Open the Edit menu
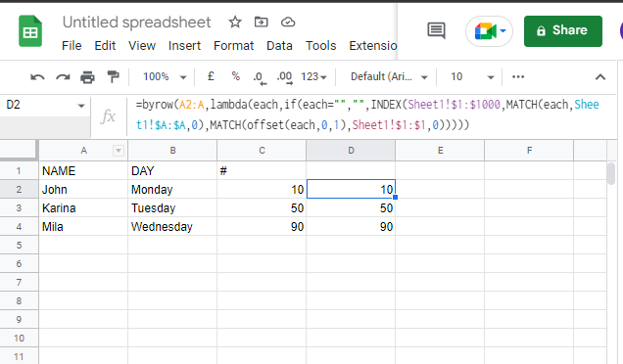623x364 pixels. [105, 46]
